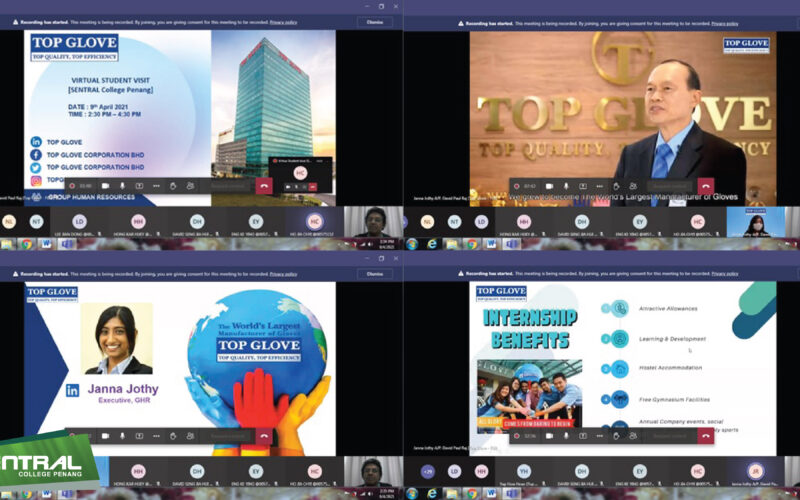Open share tray in Internship Benefits window

[583, 436]
